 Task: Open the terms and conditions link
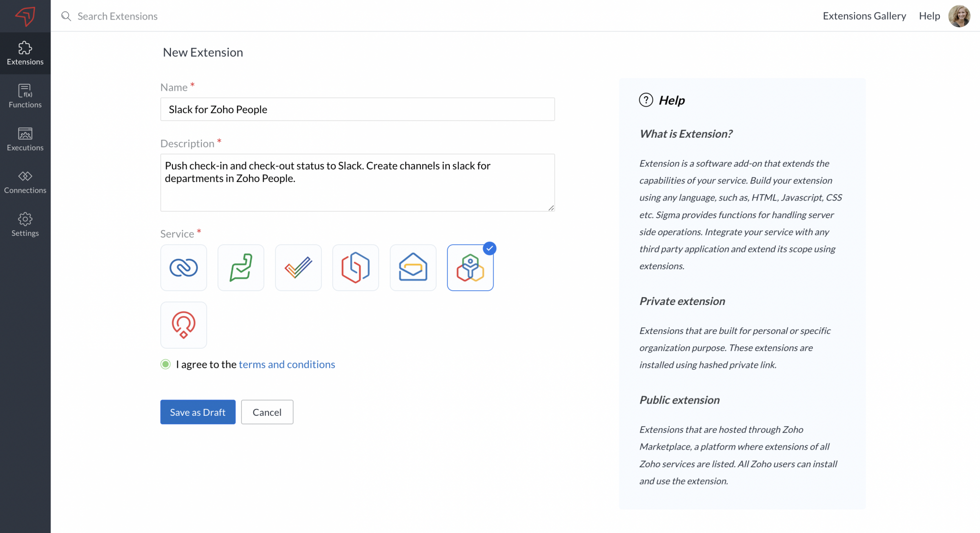coord(287,364)
